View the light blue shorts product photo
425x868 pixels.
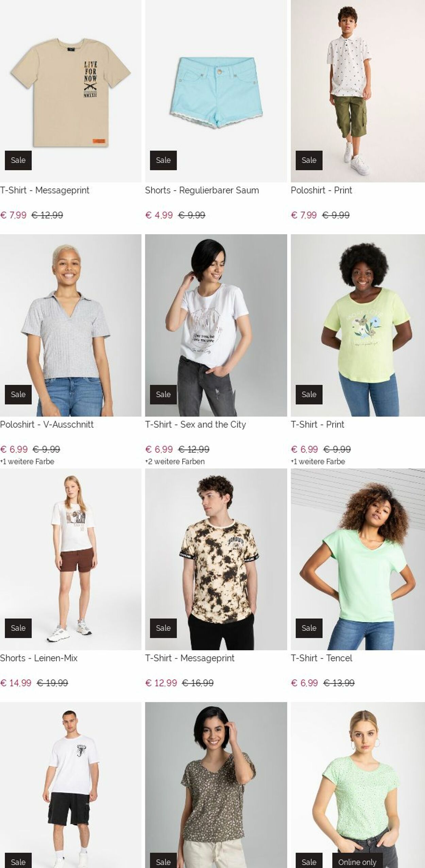pos(216,91)
